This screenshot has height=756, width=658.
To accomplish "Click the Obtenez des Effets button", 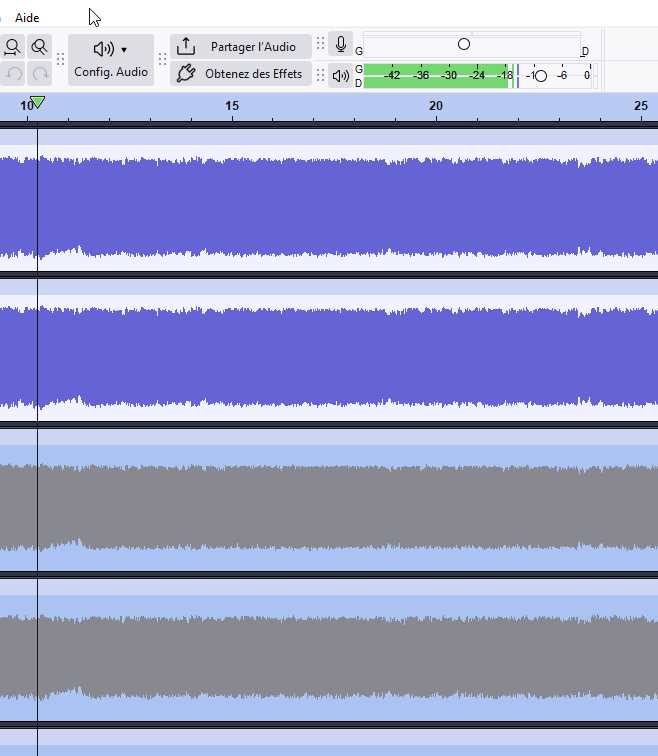I will pos(241,74).
